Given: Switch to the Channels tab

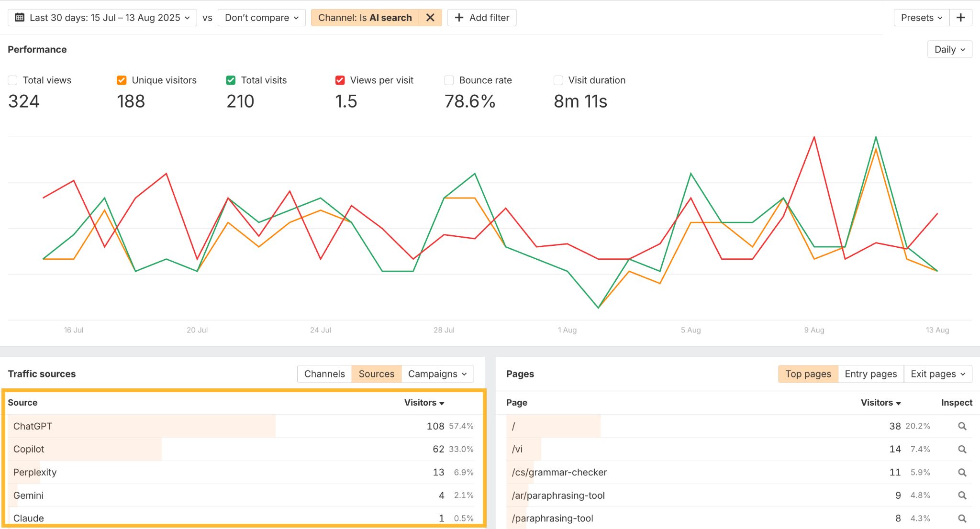Looking at the screenshot, I should 324,374.
